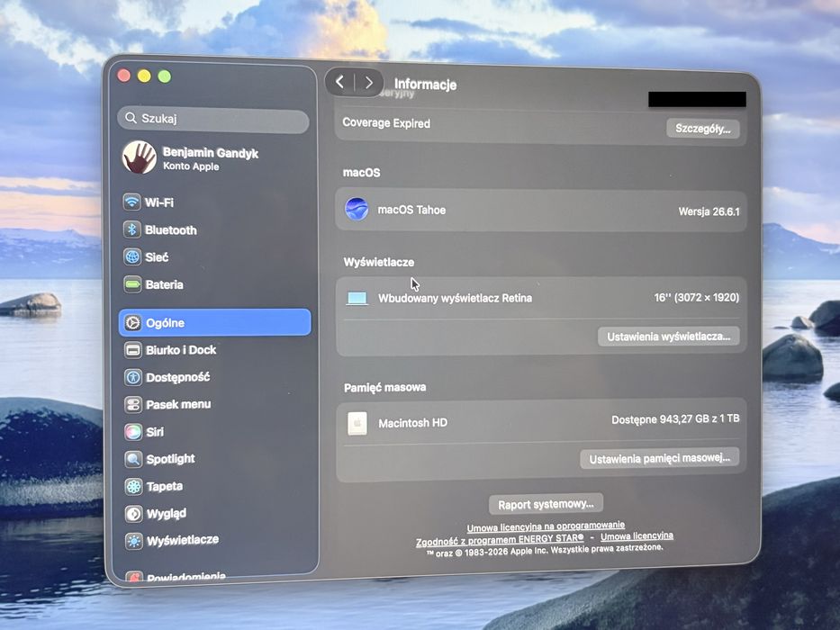Viewport: 840px width, 630px height.
Task: Click the Siri icon
Action: [133, 432]
